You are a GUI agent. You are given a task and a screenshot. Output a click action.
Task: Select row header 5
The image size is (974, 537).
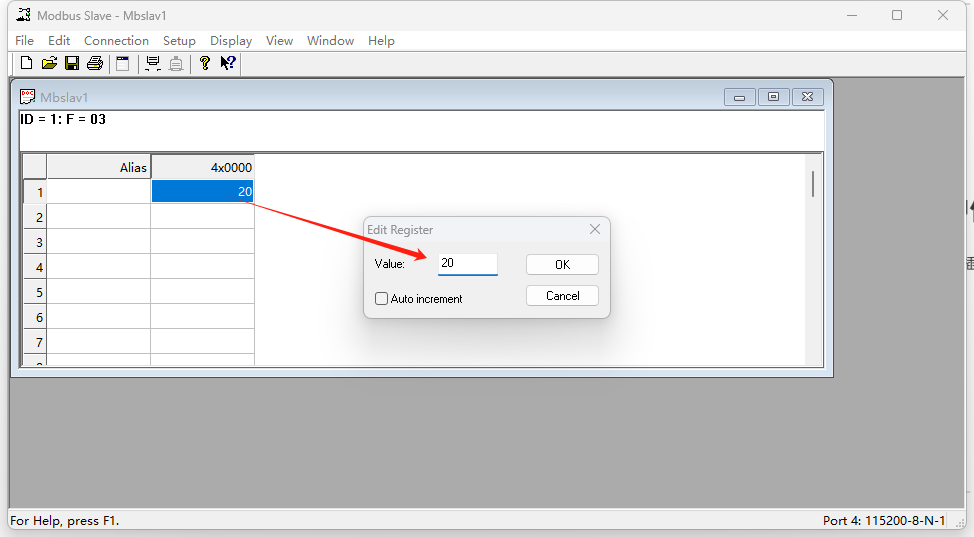coord(35,292)
